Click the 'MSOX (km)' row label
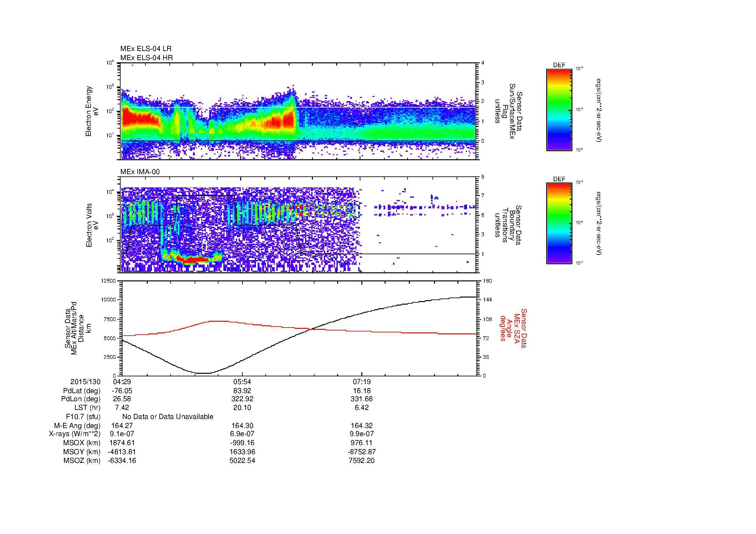 (82, 443)
